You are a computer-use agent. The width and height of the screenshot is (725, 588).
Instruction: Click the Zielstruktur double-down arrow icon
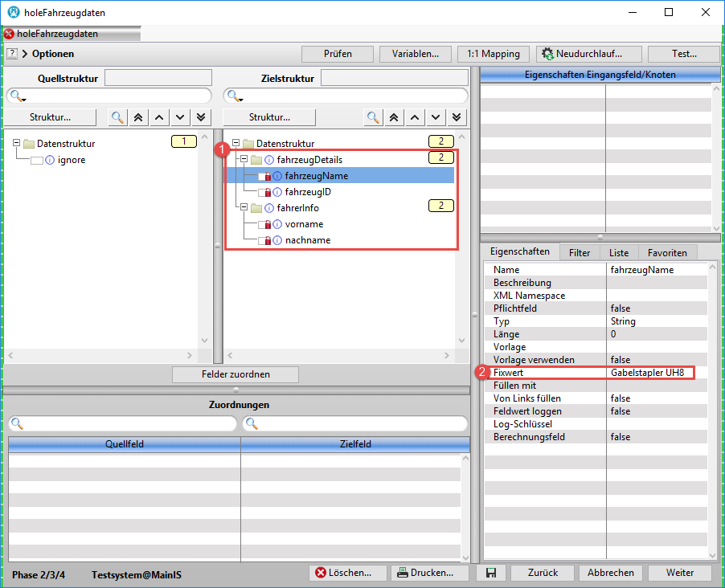click(457, 117)
